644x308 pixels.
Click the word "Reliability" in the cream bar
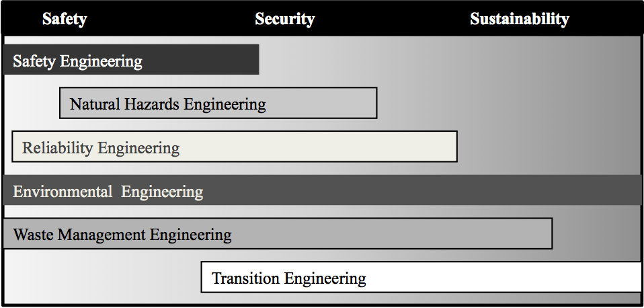pyautogui.click(x=58, y=148)
